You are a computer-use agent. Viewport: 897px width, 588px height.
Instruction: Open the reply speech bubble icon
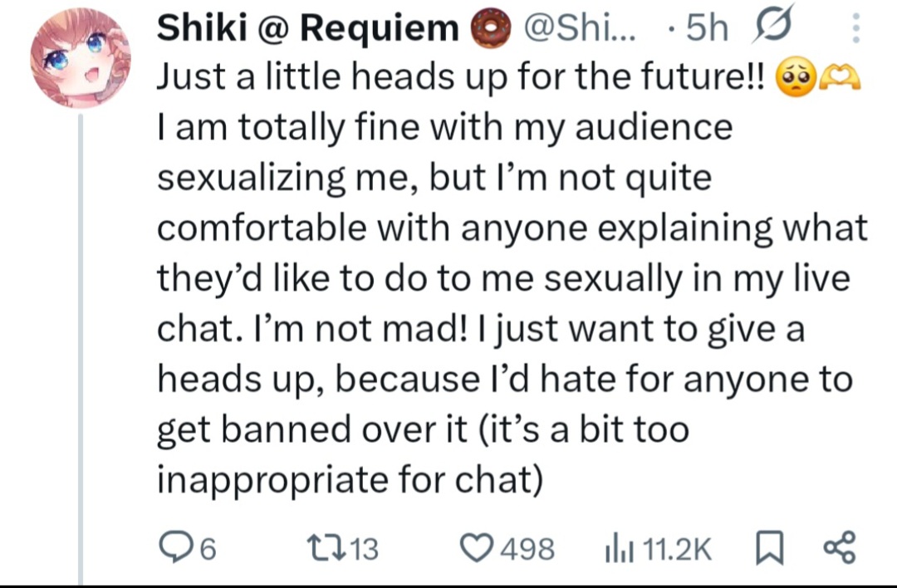click(173, 548)
